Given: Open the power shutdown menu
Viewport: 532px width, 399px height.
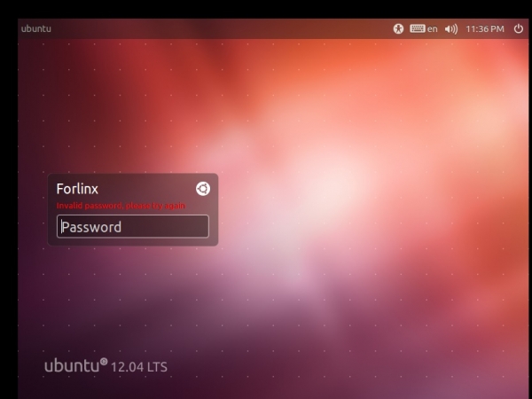Looking at the screenshot, I should point(518,28).
